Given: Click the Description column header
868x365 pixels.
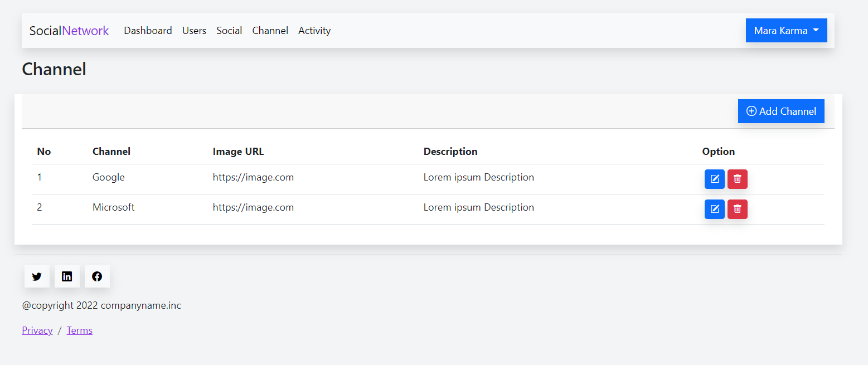Looking at the screenshot, I should coord(450,152).
